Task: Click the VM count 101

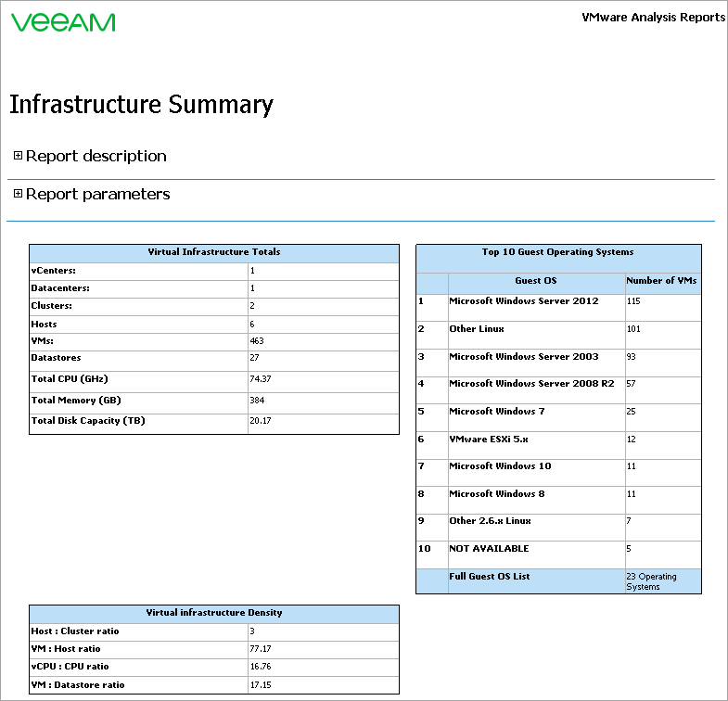Action: tap(633, 328)
